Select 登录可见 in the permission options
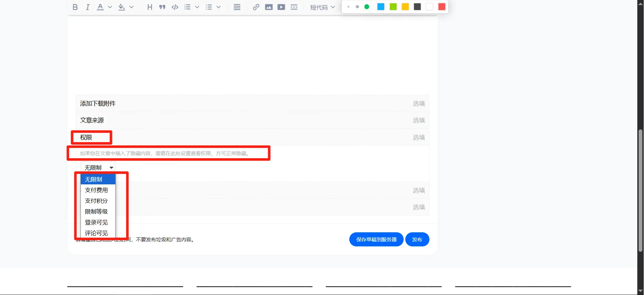The width and height of the screenshot is (644, 295). coord(97,222)
